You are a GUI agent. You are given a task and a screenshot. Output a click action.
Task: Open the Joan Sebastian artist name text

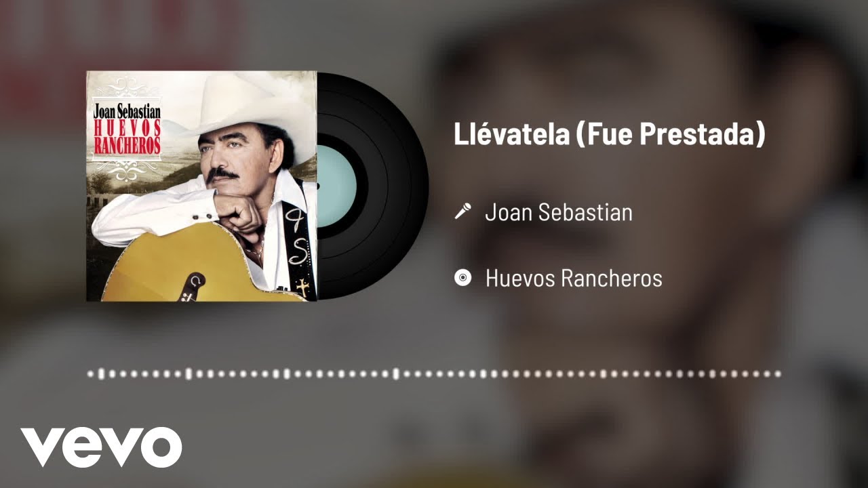tap(559, 213)
